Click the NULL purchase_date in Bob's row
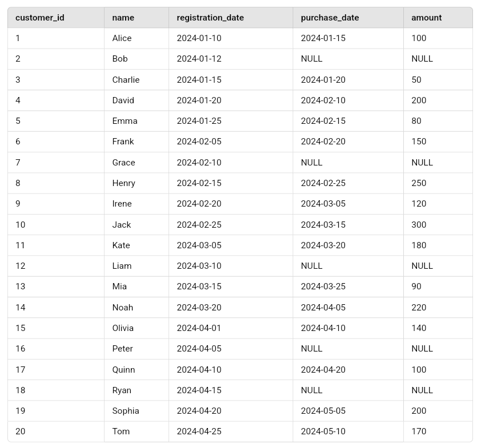This screenshot has height=448, width=481. click(x=311, y=59)
